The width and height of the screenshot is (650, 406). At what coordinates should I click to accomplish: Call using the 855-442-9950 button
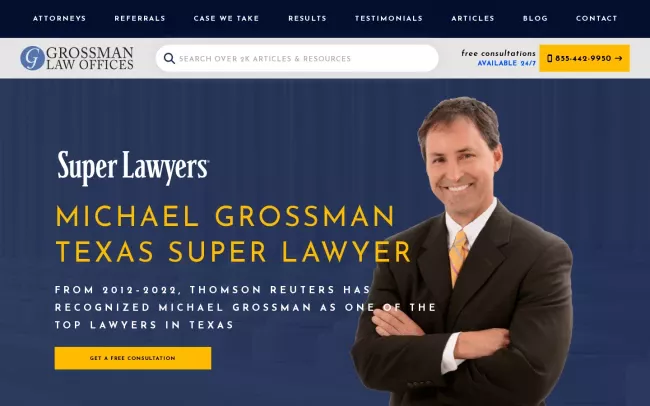(x=585, y=58)
